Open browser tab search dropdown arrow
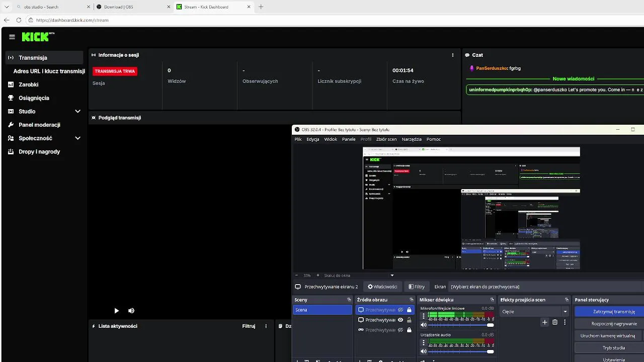 pyautogui.click(x=7, y=7)
